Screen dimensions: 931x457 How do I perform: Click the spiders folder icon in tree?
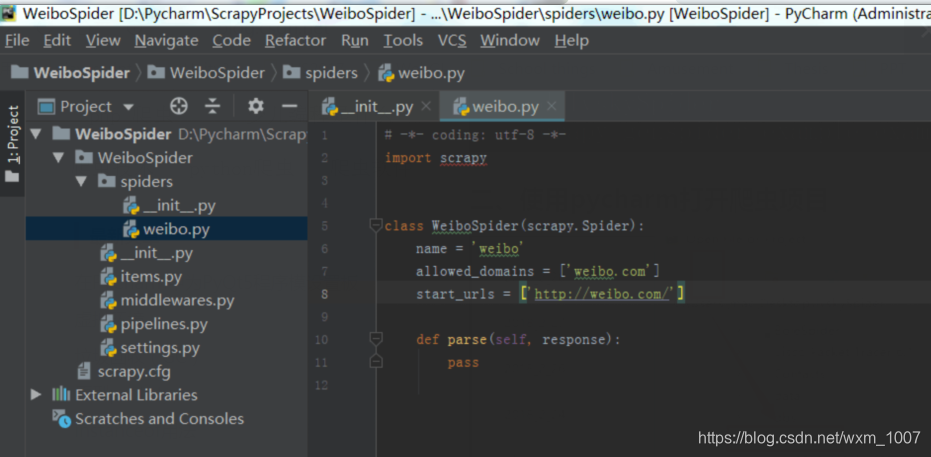tap(106, 181)
